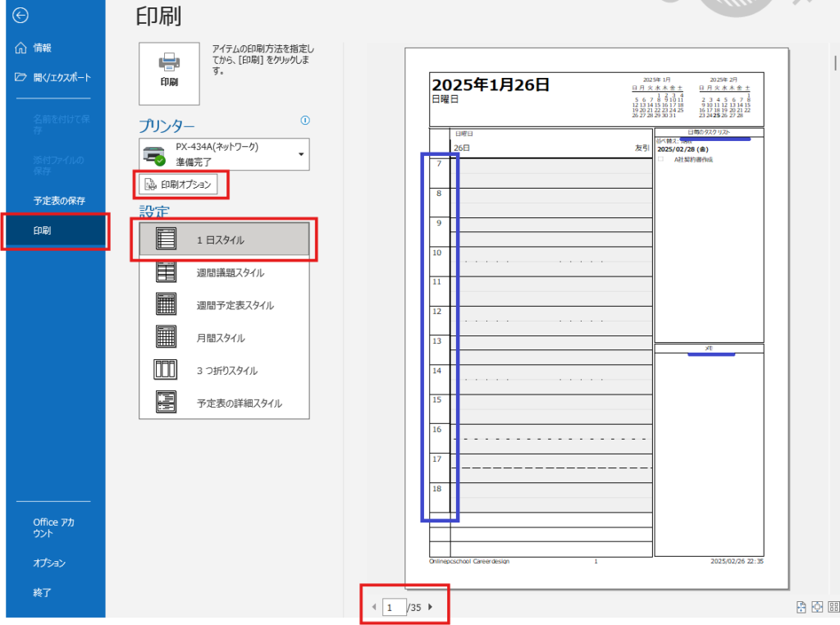Advance to the next preview page
The width and height of the screenshot is (840, 625).
pos(430,607)
